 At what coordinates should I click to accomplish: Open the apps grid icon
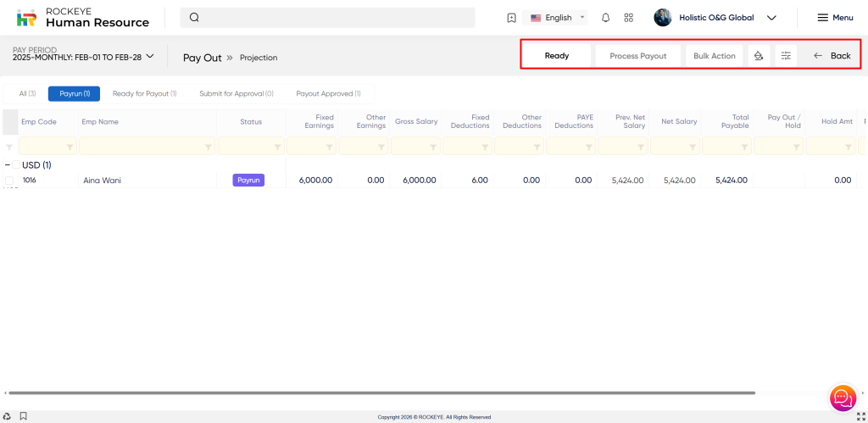628,18
